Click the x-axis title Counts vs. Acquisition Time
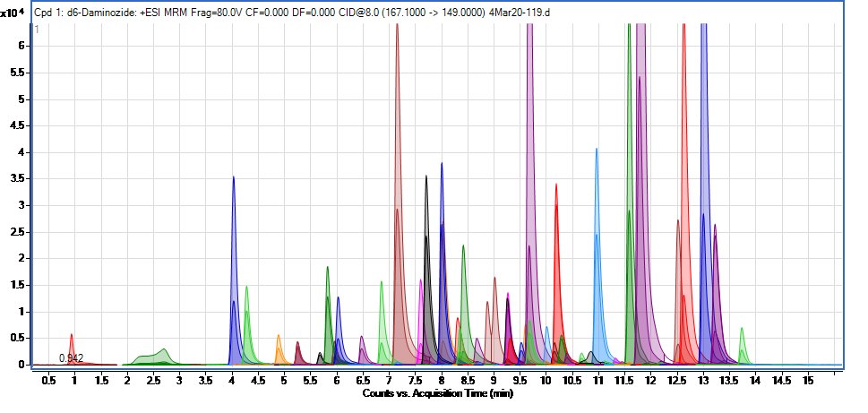868x413 pixels. (x=437, y=393)
